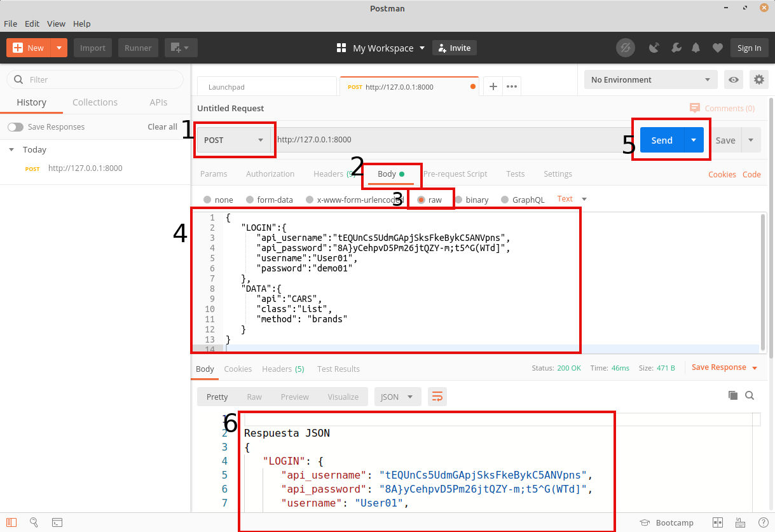Click the Sign In button
Screen dimensions: 775x532
tap(750, 48)
